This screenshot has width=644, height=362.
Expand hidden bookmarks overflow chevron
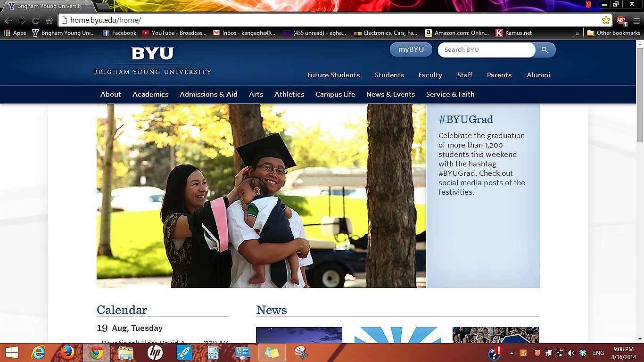click(x=578, y=33)
